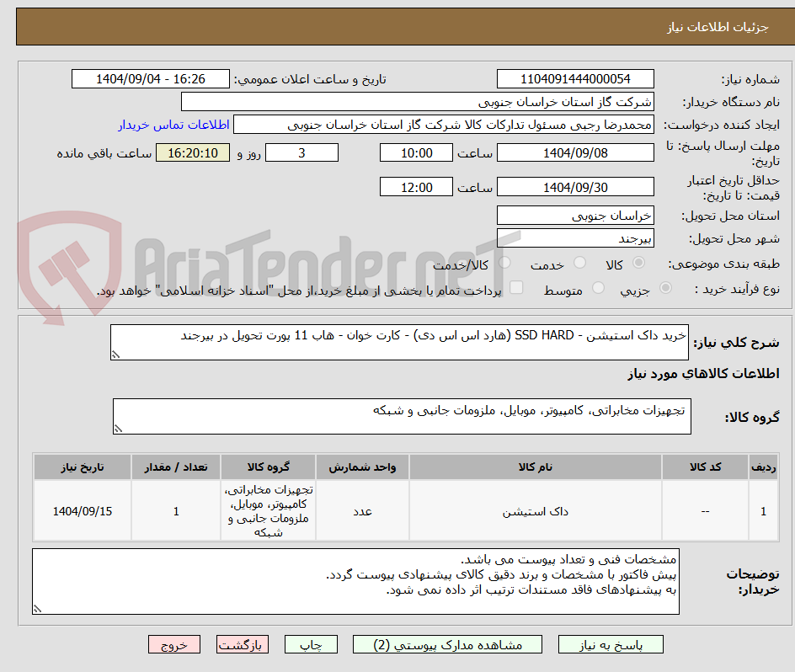Click the گروه کالا textarea
This screenshot has width=795, height=672.
click(402, 416)
